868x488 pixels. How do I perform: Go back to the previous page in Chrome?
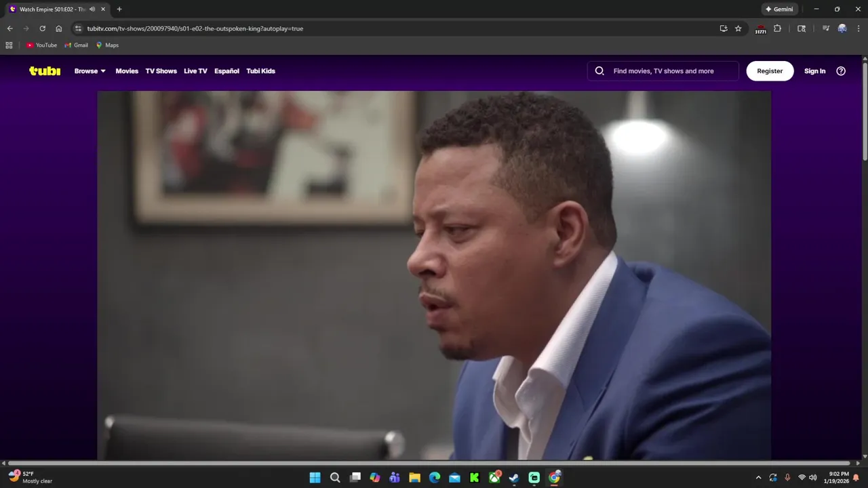click(x=9, y=28)
